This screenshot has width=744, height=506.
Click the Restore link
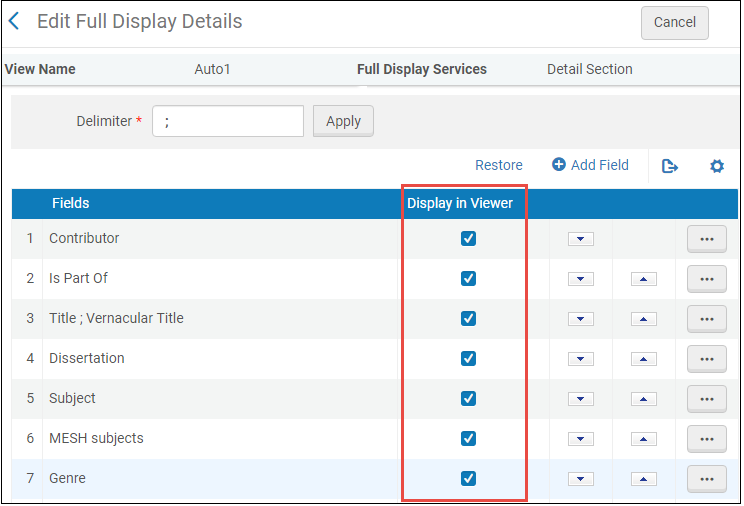(498, 166)
